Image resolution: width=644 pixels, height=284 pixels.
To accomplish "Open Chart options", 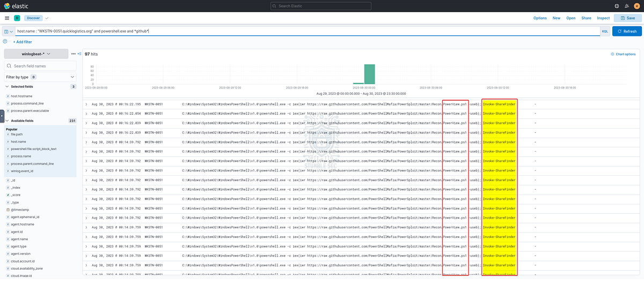I will [x=623, y=54].
